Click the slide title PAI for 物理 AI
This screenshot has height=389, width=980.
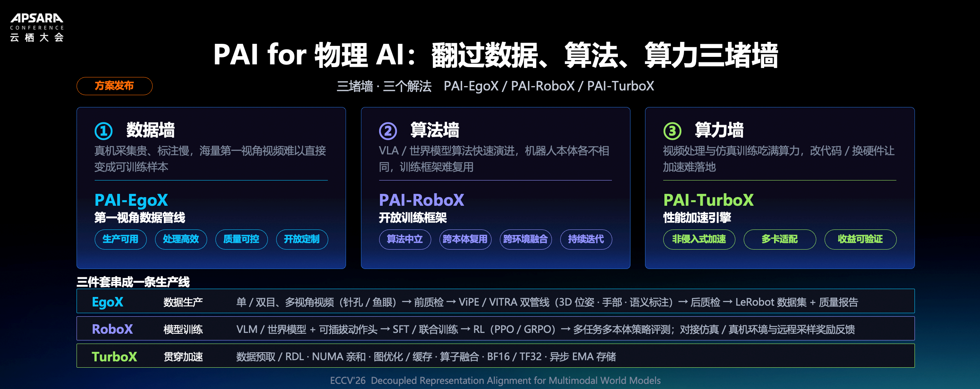pyautogui.click(x=496, y=55)
